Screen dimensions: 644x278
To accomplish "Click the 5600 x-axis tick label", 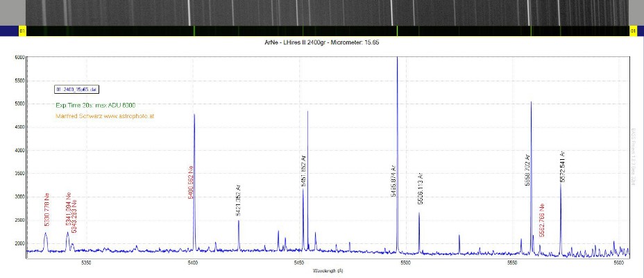I will click(618, 262).
